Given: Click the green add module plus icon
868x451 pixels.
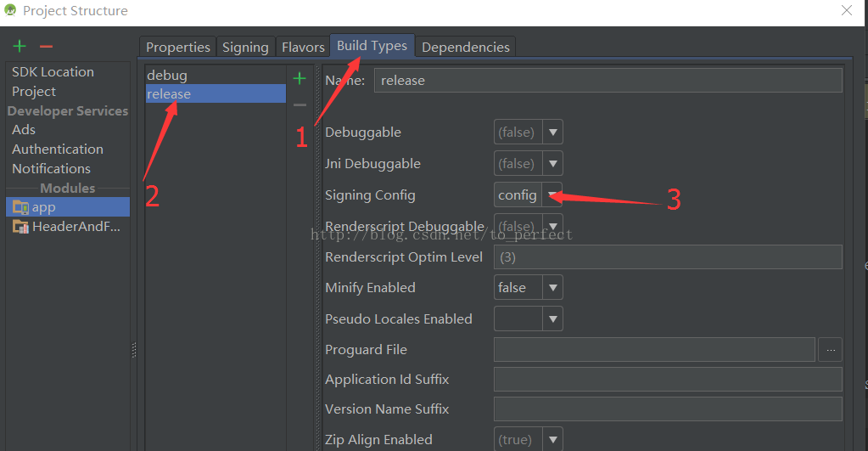Looking at the screenshot, I should (20, 46).
